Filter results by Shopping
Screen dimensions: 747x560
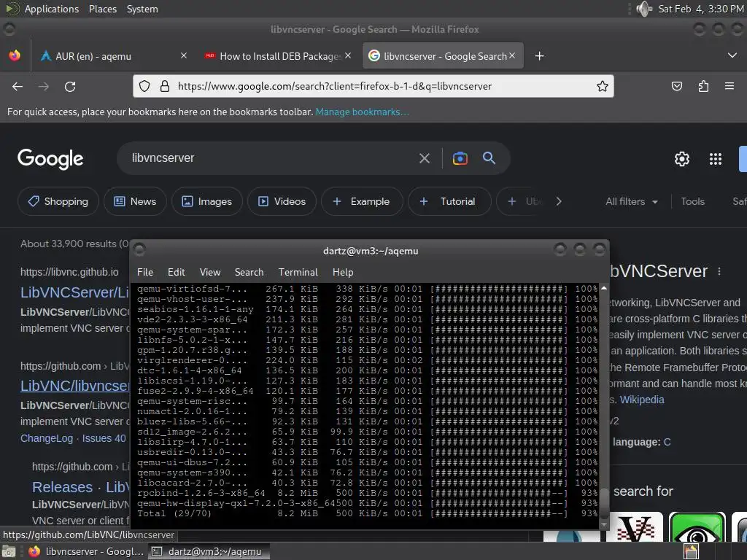click(x=58, y=201)
